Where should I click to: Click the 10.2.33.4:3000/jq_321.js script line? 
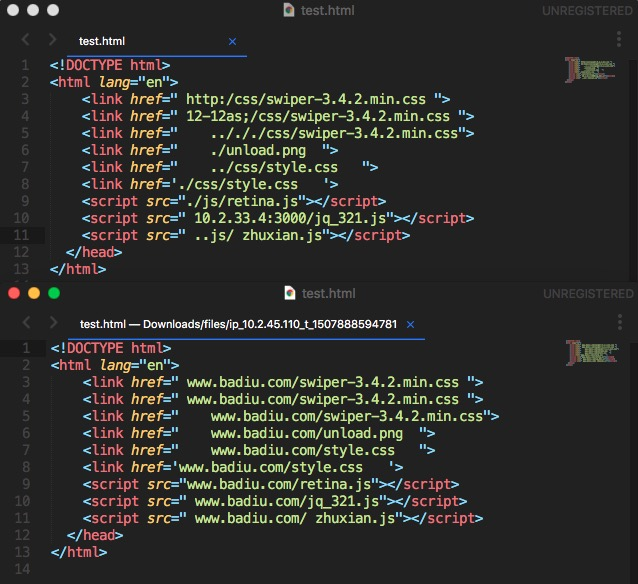click(278, 219)
